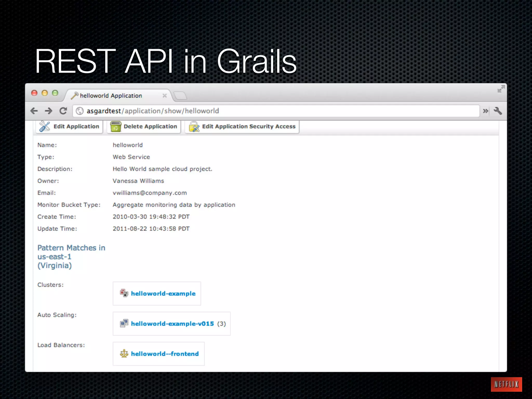The image size is (532, 399).
Task: Open the wrench settings menu
Action: (x=498, y=111)
